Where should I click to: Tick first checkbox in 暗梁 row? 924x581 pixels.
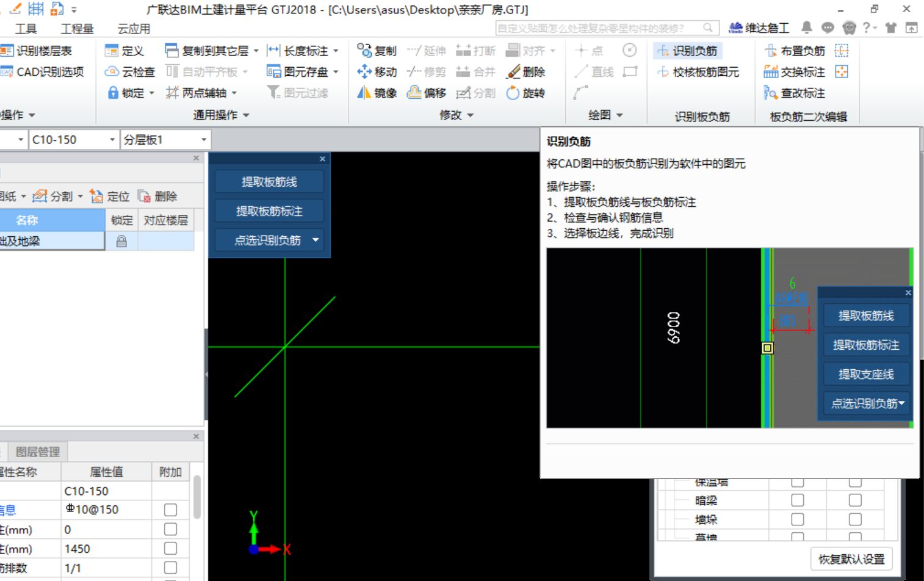pos(797,500)
